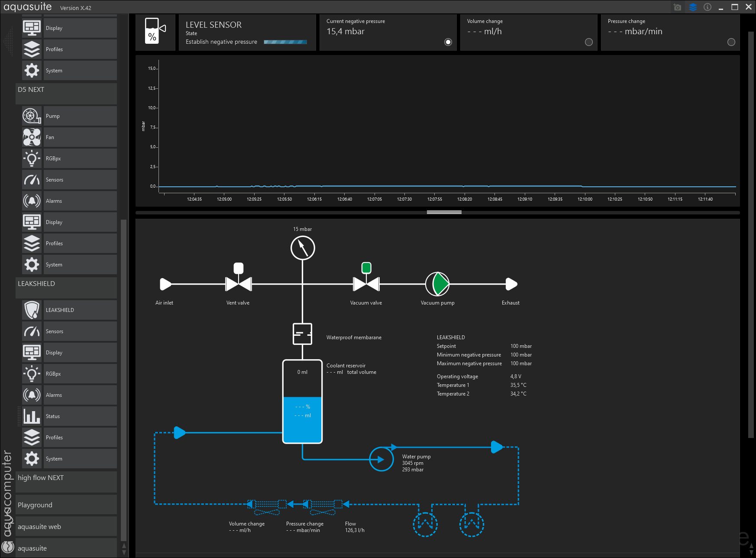Screen dimensions: 756x558
Task: Click the splitter handle between chart and diagram
Action: tap(444, 212)
